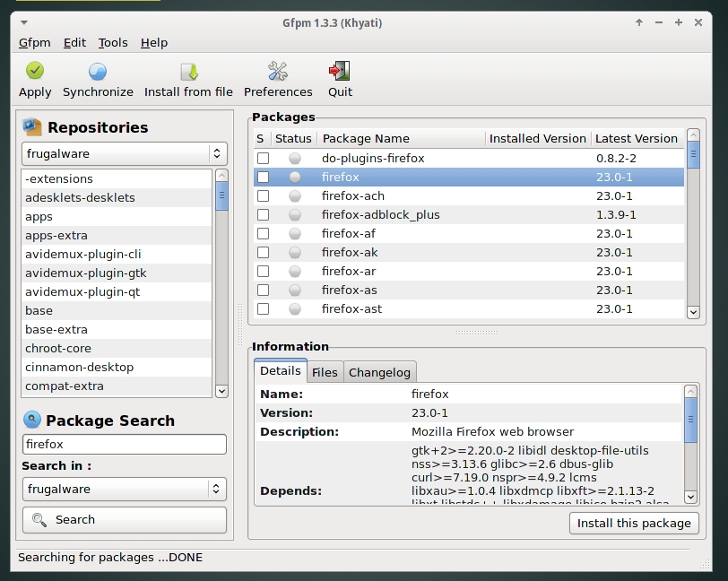Image resolution: width=728 pixels, height=581 pixels.
Task: Click the Synchronize toolbar icon
Action: [x=98, y=72]
